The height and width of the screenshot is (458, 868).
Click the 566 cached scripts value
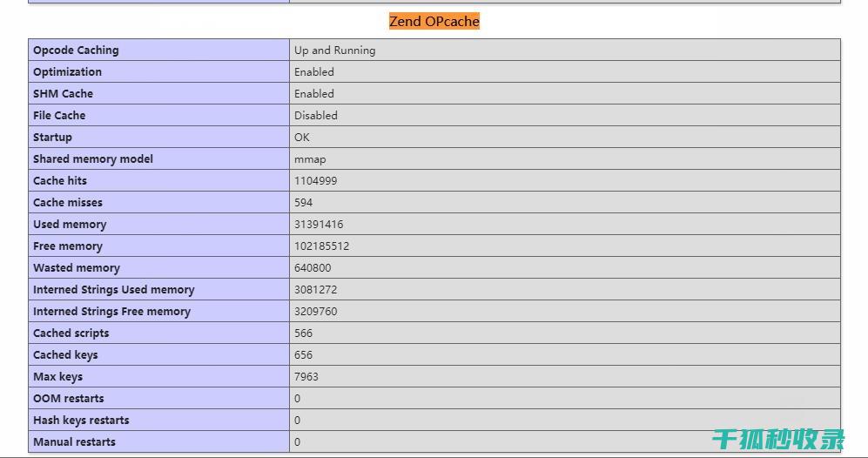[303, 333]
